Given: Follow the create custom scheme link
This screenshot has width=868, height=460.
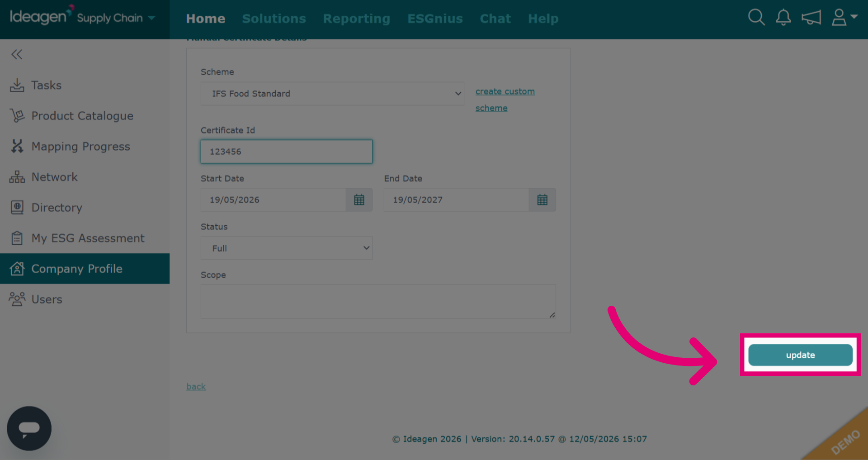Looking at the screenshot, I should 505,100.
